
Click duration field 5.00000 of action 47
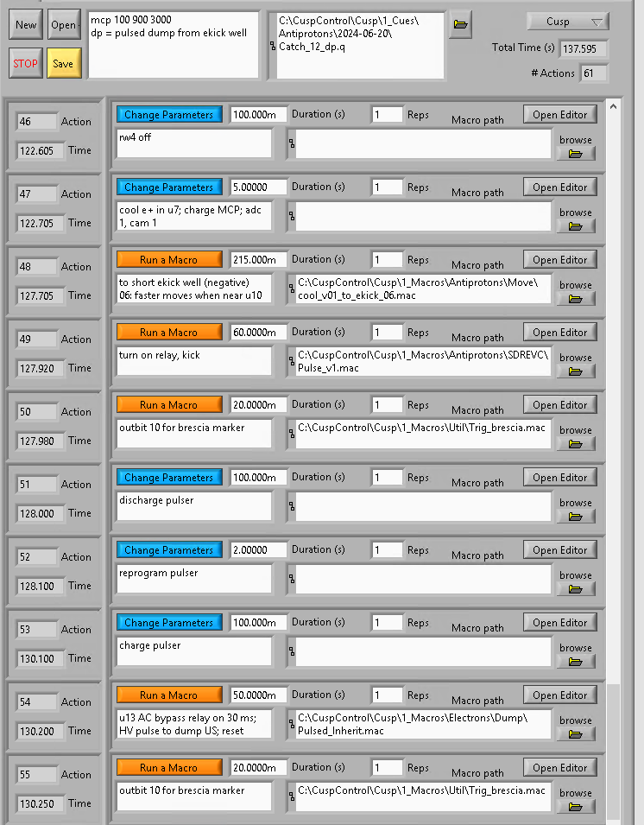[x=259, y=187]
